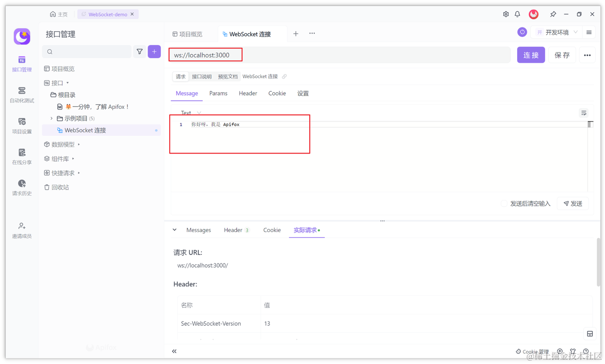The image size is (605, 364).
Task: Open the hamburger menu at top right
Action: point(589,33)
